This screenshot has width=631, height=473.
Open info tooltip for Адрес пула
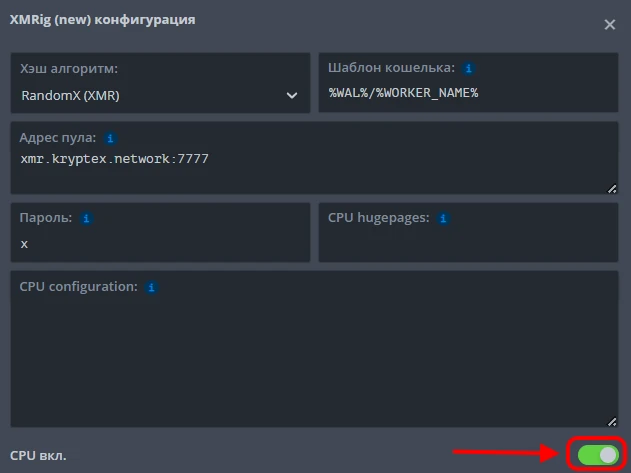pyautogui.click(x=110, y=137)
